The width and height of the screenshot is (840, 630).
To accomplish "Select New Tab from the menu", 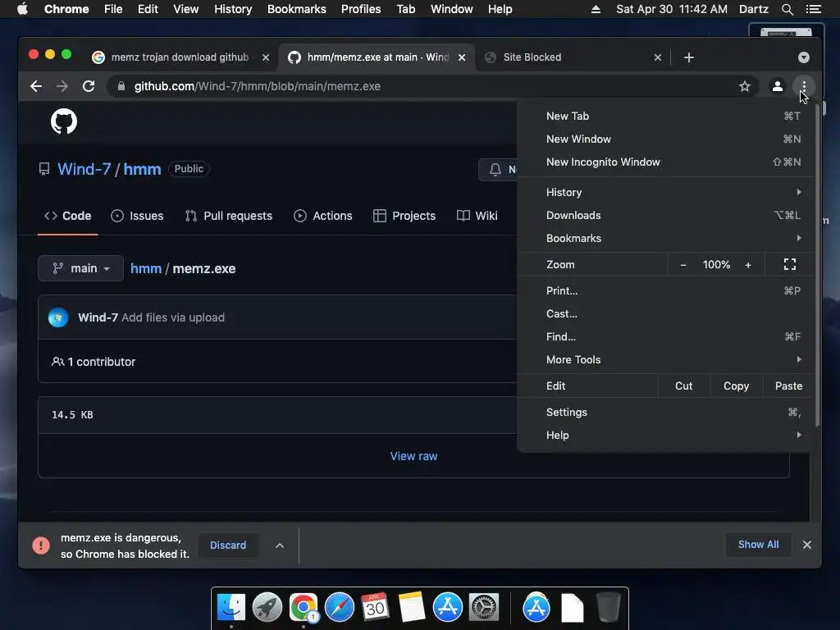I will (666, 116).
